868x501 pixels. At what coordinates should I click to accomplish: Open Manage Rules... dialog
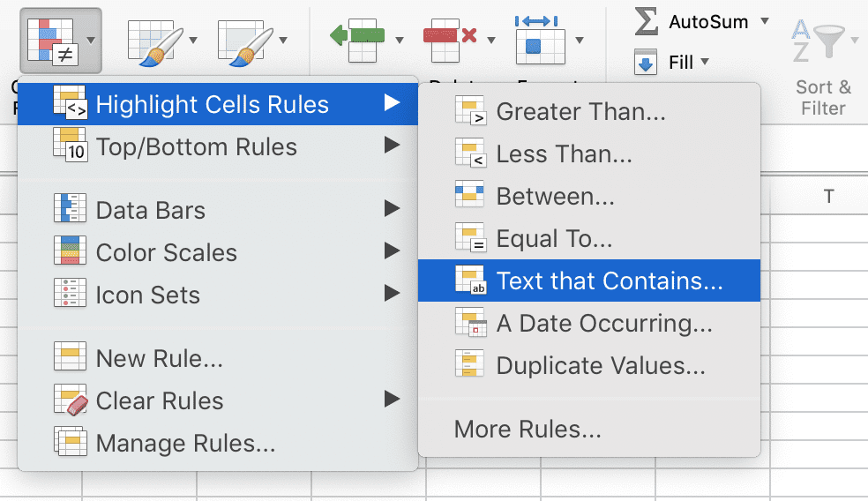(185, 443)
